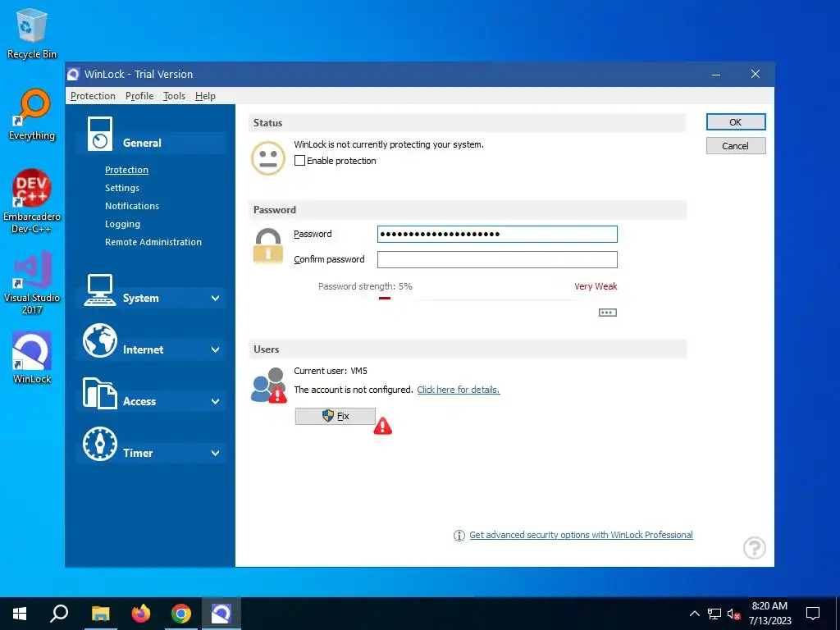This screenshot has width=840, height=630.
Task: Select the Everything desktop shortcut
Action: point(32,115)
